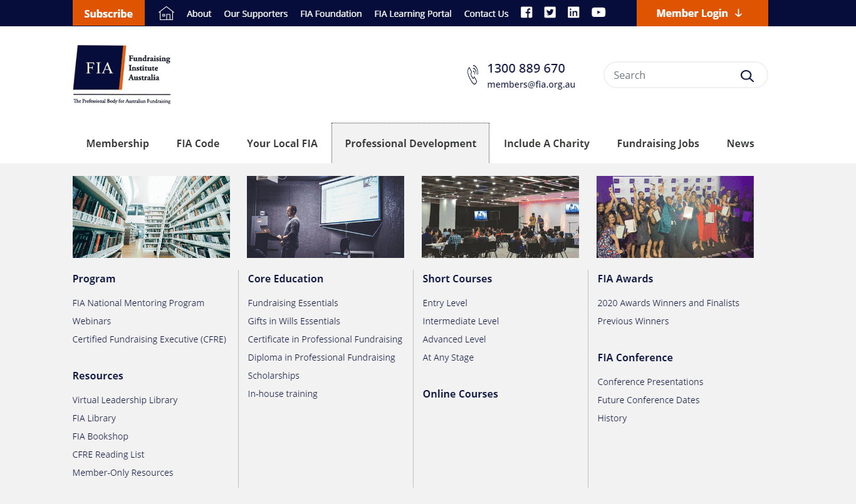Open 2020 Awards Winners and Finalists
856x504 pixels.
click(669, 303)
